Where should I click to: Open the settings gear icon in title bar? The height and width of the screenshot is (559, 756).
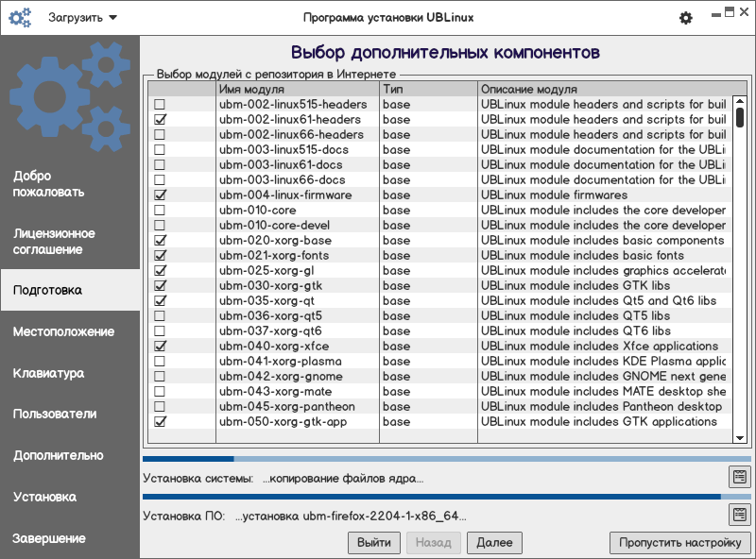pyautogui.click(x=686, y=18)
